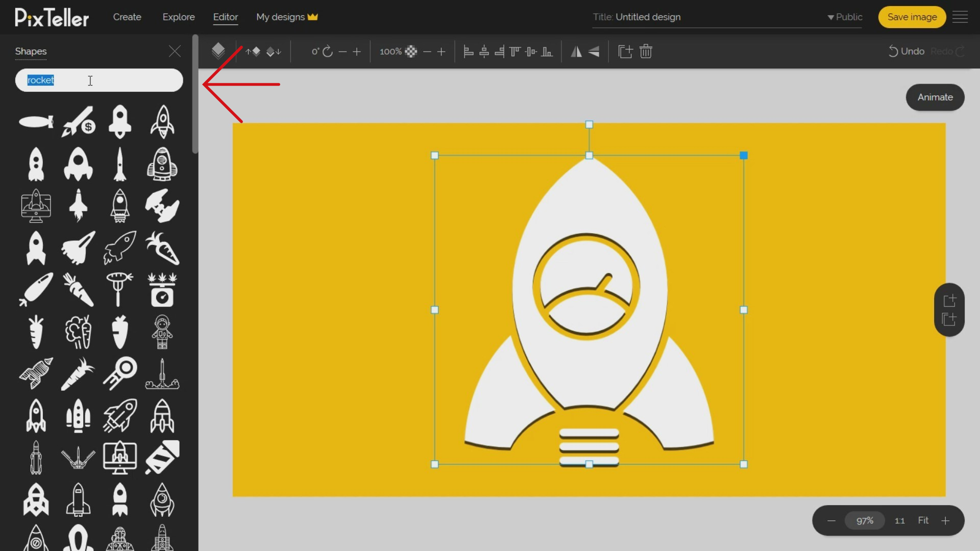The width and height of the screenshot is (980, 551).
Task: Click the 97% zoom value
Action: (865, 520)
